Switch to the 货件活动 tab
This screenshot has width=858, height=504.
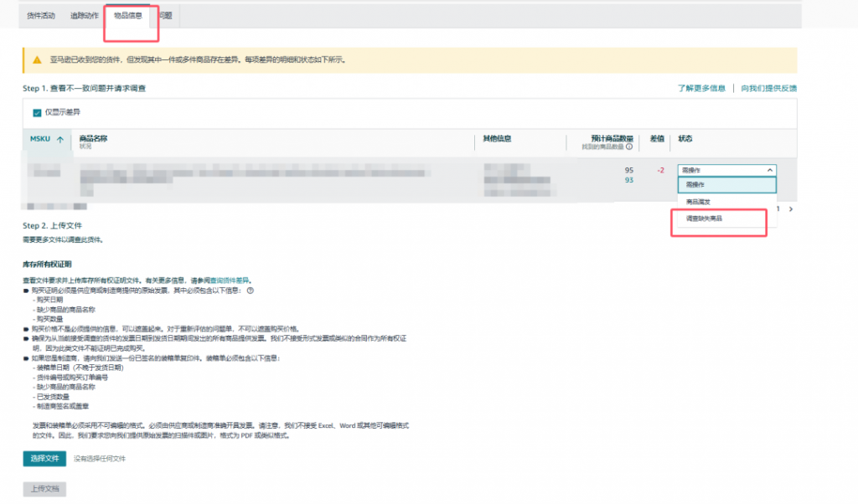point(41,15)
